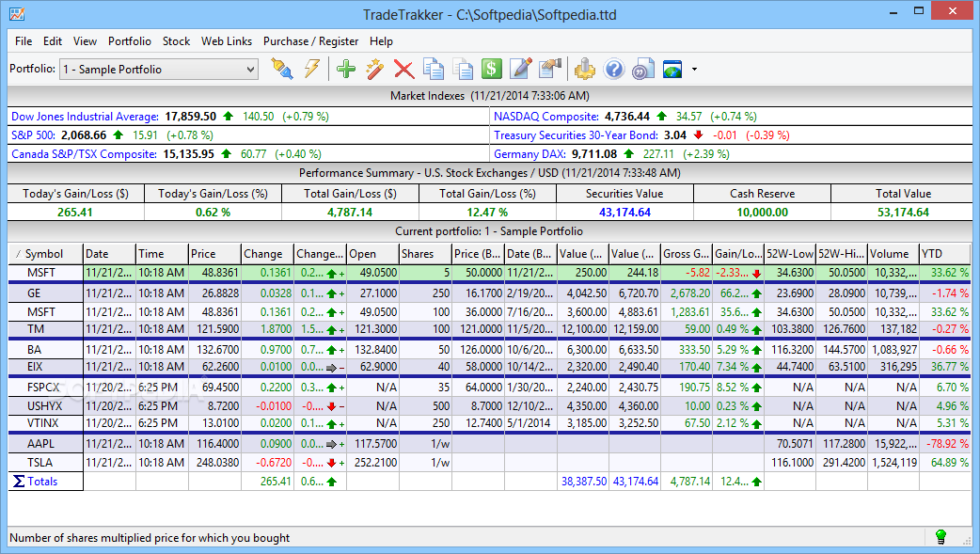
Task: Follow the Treasury Securities 30-Year Bond link
Action: (576, 135)
